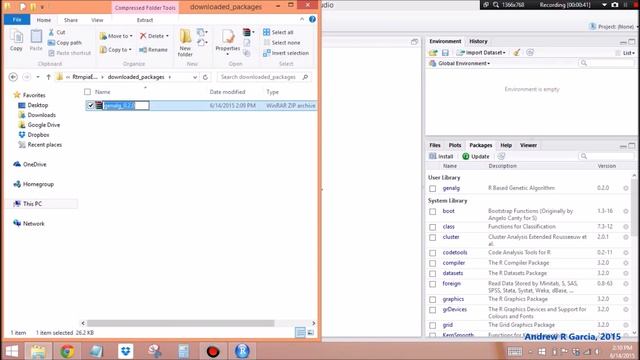This screenshot has width=640, height=360.
Task: Expand Import Dataset dropdown
Action: tap(481, 53)
